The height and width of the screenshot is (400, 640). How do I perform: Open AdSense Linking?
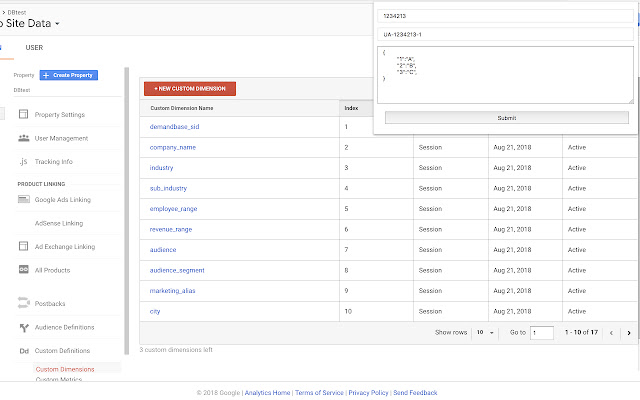click(x=59, y=223)
